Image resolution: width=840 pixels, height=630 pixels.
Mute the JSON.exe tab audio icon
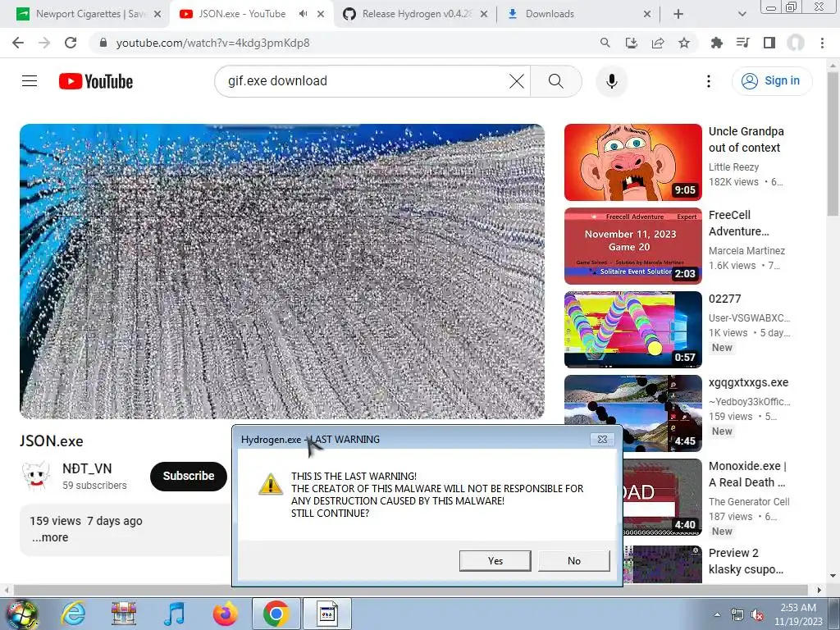pyautogui.click(x=303, y=14)
